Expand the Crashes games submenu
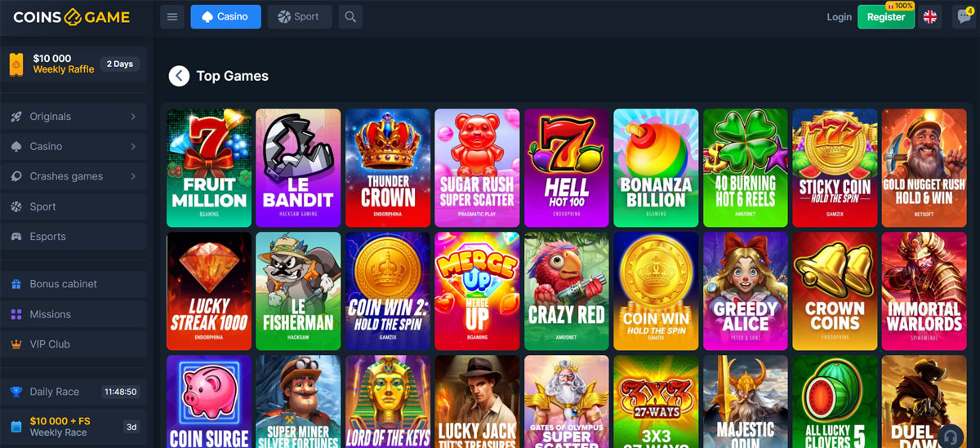Image resolution: width=980 pixels, height=448 pixels. coord(133,176)
